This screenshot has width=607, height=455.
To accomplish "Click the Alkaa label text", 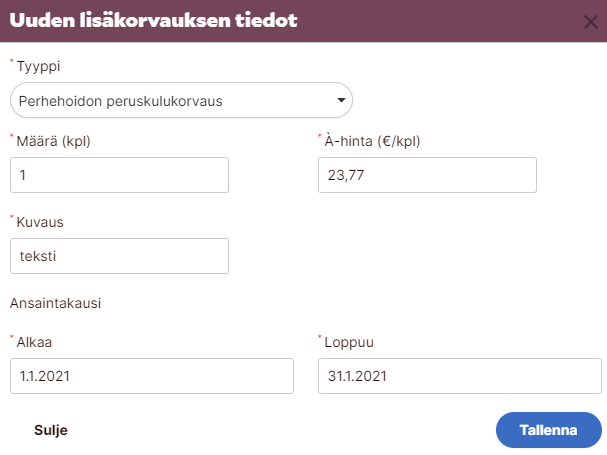I will [35, 342].
